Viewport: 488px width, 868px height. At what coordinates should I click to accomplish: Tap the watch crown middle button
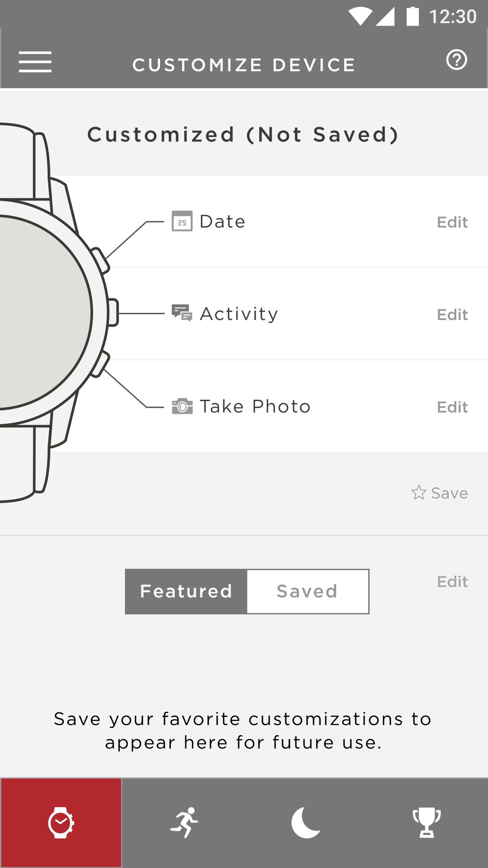pyautogui.click(x=112, y=313)
